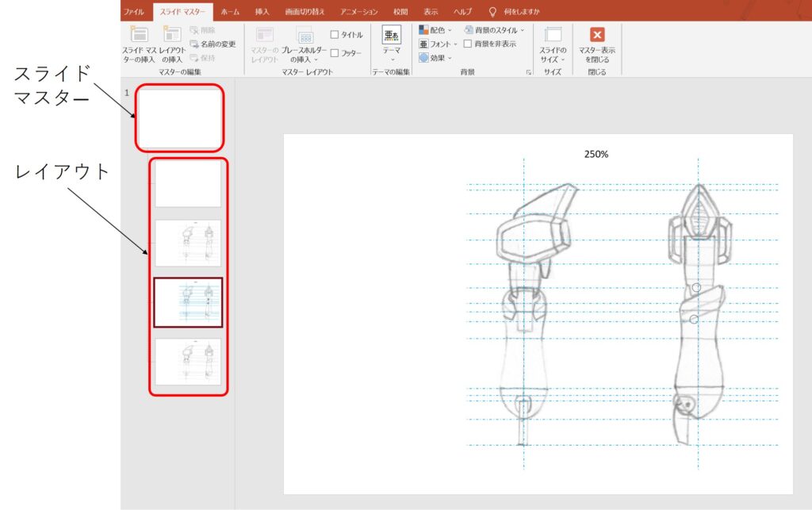Click the Insert Layout icon
This screenshot has width=812, height=510.
pos(172,36)
